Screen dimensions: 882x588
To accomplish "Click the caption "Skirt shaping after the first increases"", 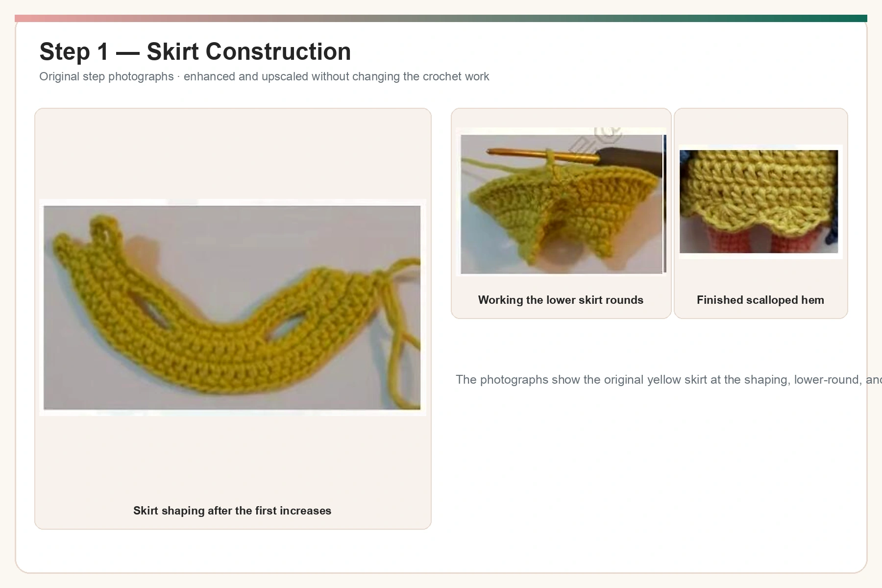I will point(232,511).
